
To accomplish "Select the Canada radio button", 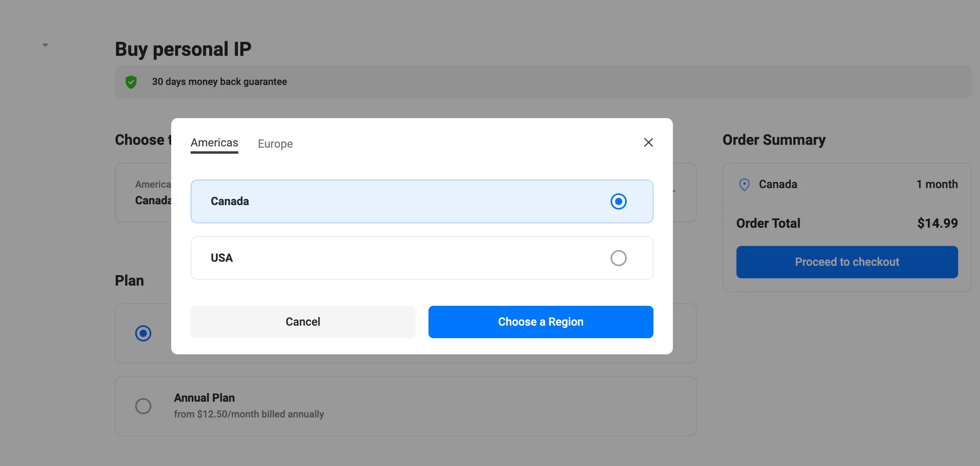I will coord(618,201).
